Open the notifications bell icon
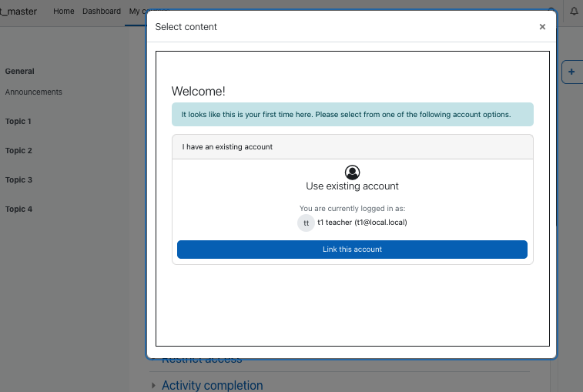Screen dimensions: 583x392 [x=574, y=11]
